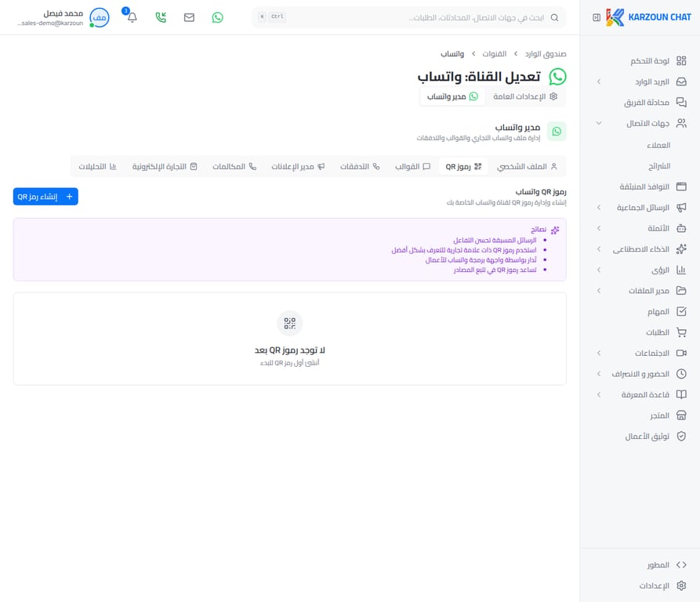Expand البريد الوارد submenu chevron
700x602 pixels.
pos(599,82)
